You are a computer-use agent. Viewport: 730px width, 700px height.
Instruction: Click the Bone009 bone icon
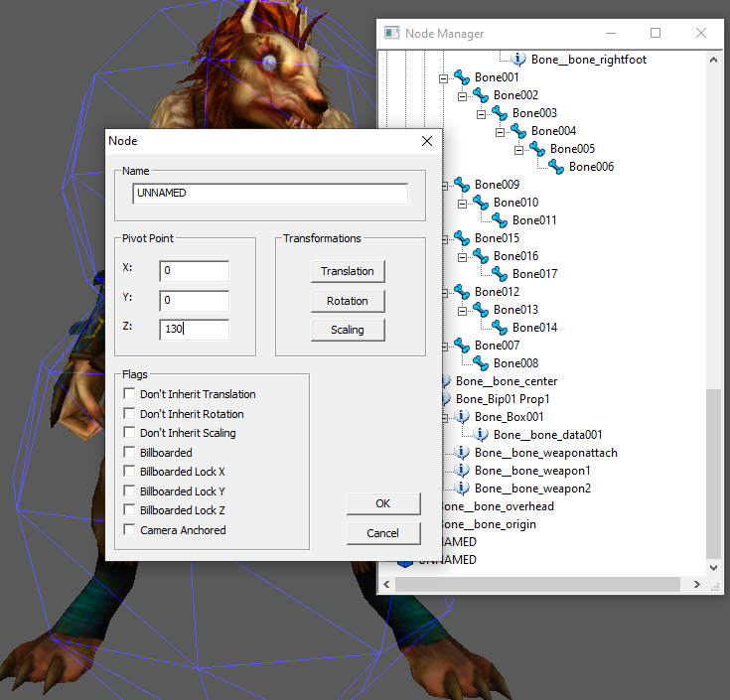coord(462,185)
